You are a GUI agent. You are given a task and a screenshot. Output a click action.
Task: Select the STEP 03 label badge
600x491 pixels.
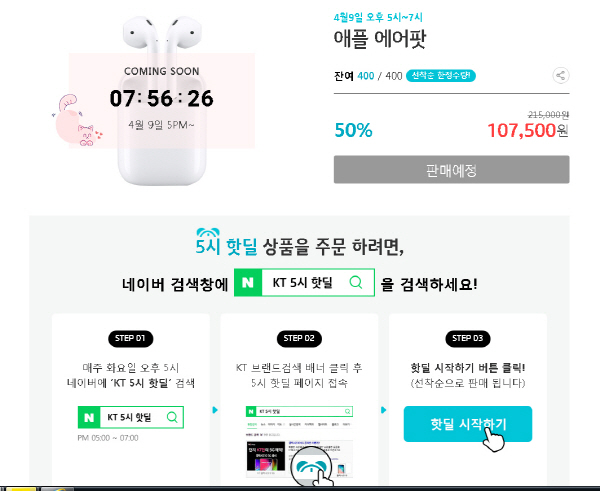[468, 337]
